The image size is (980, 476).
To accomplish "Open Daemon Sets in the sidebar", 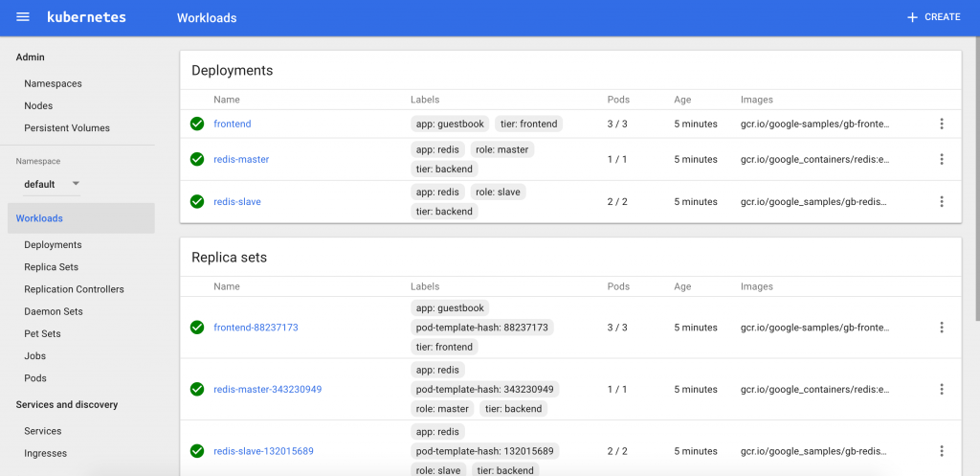I will 54,311.
